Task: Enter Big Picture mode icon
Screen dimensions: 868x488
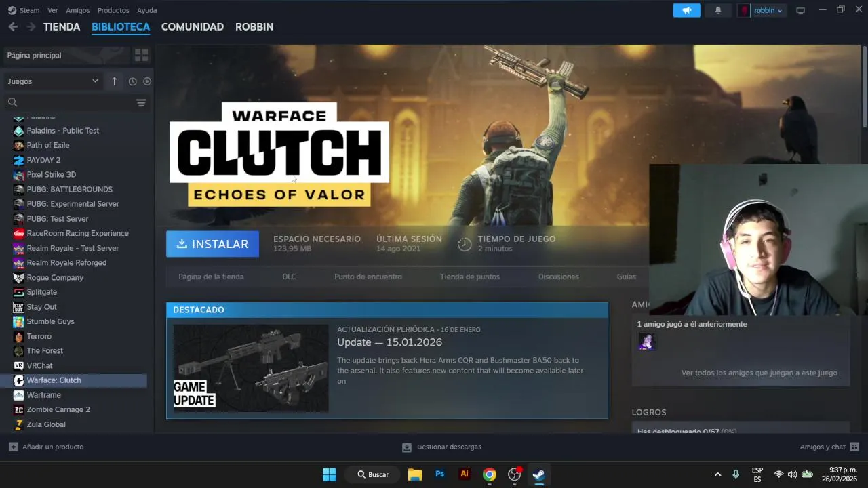Action: tap(800, 10)
